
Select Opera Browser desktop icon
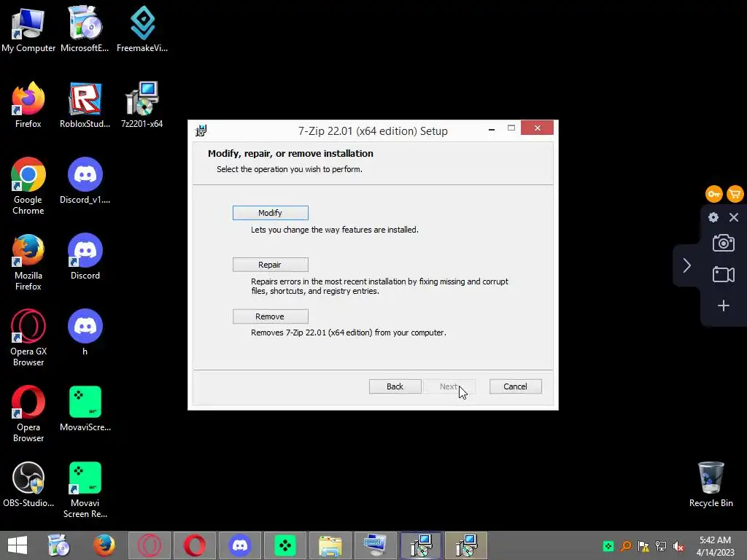pos(28,413)
